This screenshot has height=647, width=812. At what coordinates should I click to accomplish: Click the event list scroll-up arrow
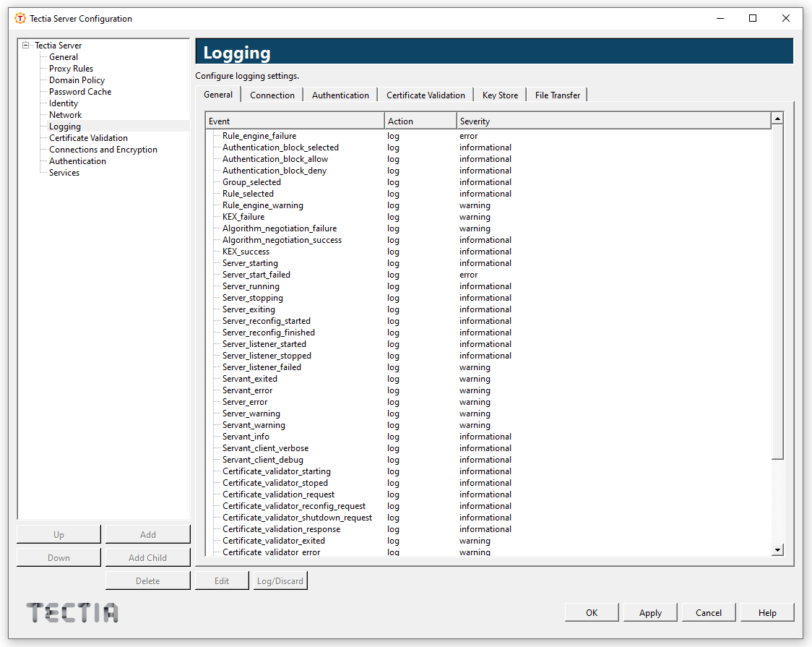click(777, 119)
